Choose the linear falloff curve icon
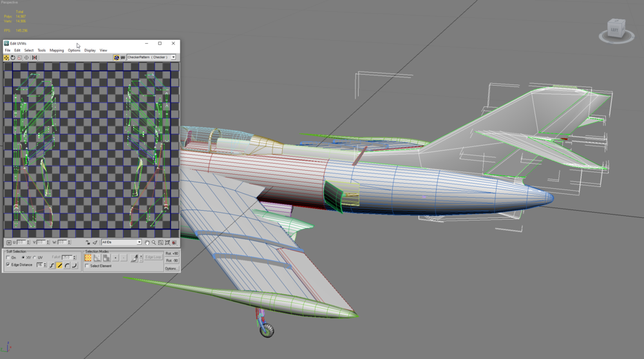 coord(59,266)
